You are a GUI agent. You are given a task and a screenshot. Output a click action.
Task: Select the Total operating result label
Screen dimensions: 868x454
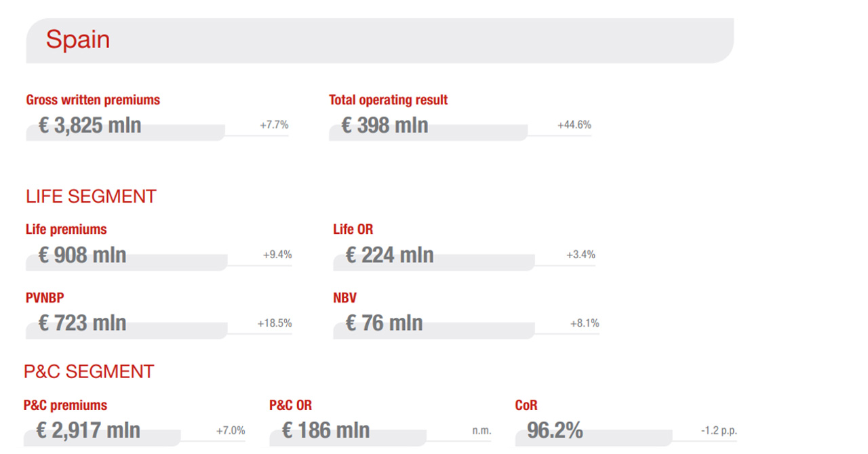coord(389,100)
